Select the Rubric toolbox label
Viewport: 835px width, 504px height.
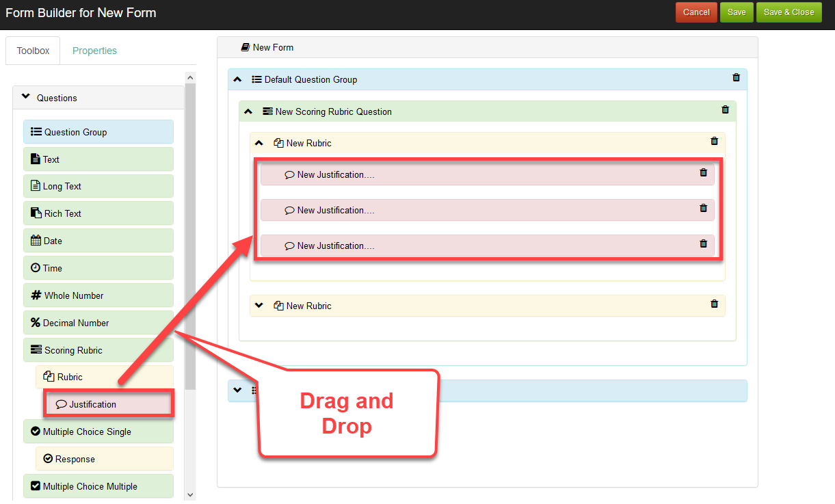(x=70, y=377)
